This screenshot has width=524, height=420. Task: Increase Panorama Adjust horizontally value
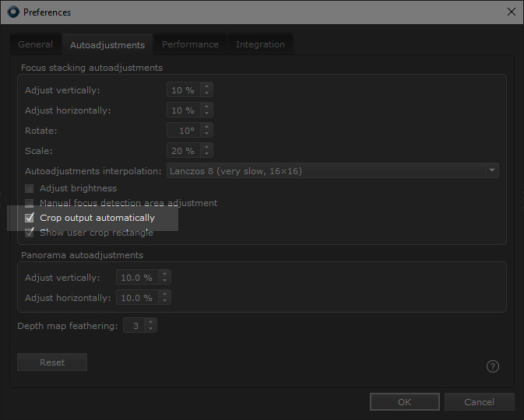[164, 294]
